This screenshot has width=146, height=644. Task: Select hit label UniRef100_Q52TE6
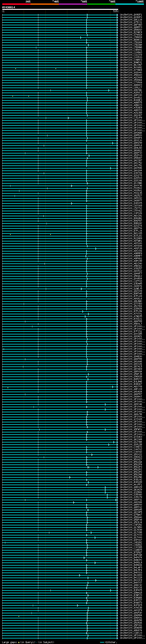[131, 306]
